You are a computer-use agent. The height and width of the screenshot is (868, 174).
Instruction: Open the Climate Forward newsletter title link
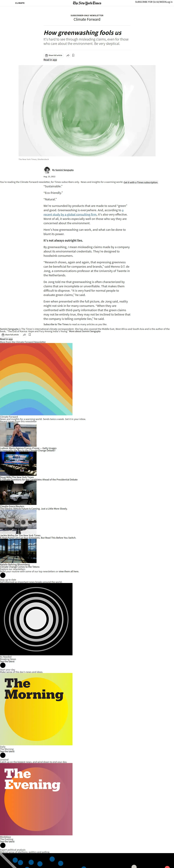(x=87, y=20)
